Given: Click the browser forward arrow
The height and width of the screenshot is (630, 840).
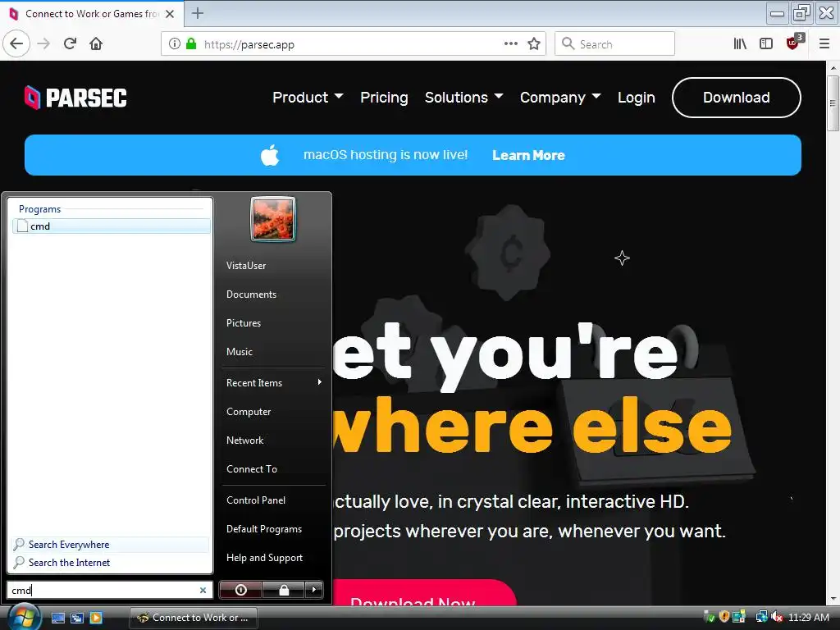Looking at the screenshot, I should coord(43,43).
